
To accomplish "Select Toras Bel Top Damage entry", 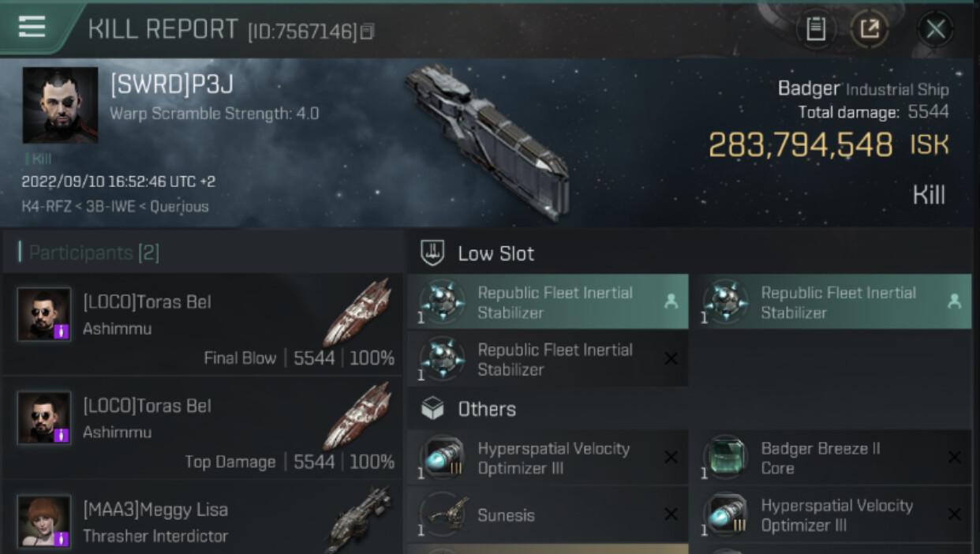I will [202, 429].
